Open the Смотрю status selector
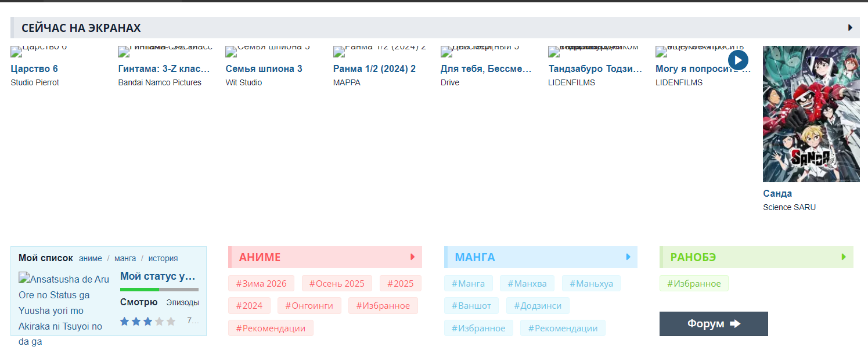 (139, 302)
